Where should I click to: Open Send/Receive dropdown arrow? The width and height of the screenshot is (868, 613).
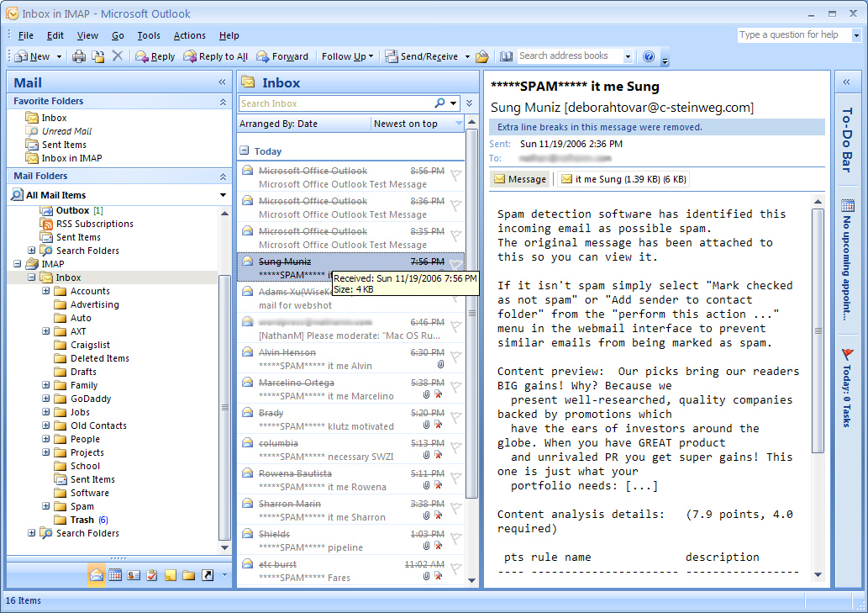click(467, 56)
